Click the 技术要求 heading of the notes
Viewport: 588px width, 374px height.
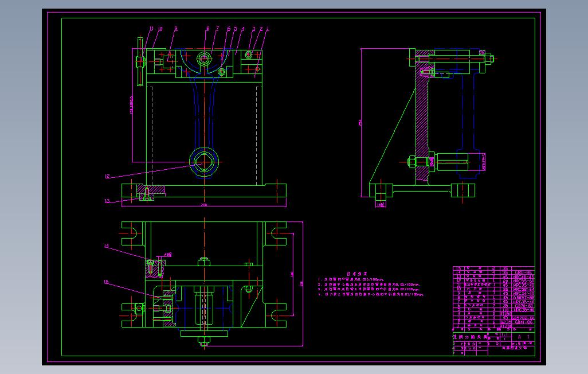pyautogui.click(x=357, y=274)
